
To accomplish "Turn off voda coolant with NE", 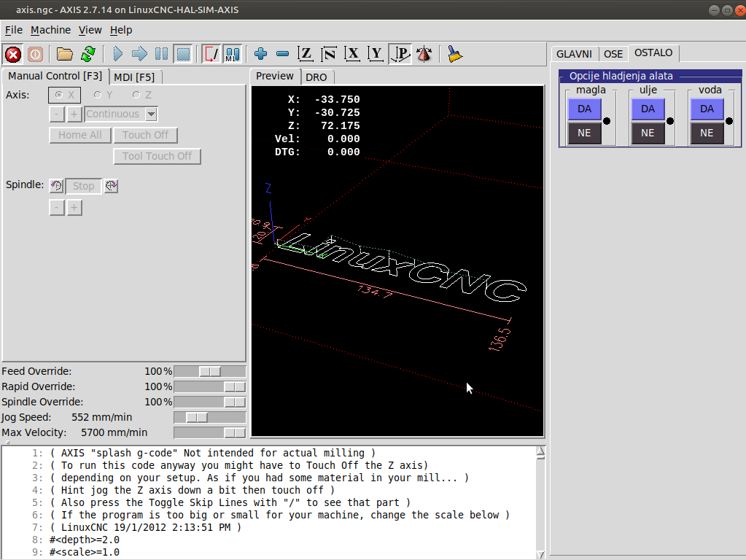I will pyautogui.click(x=707, y=133).
